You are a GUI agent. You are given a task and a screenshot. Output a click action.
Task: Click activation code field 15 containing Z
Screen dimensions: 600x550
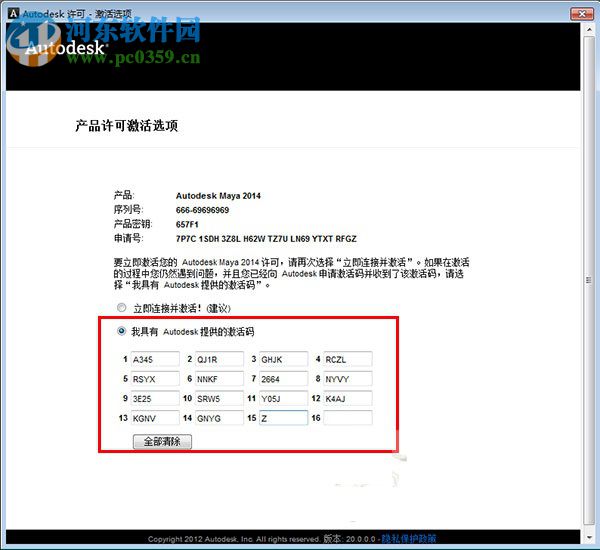tap(284, 418)
